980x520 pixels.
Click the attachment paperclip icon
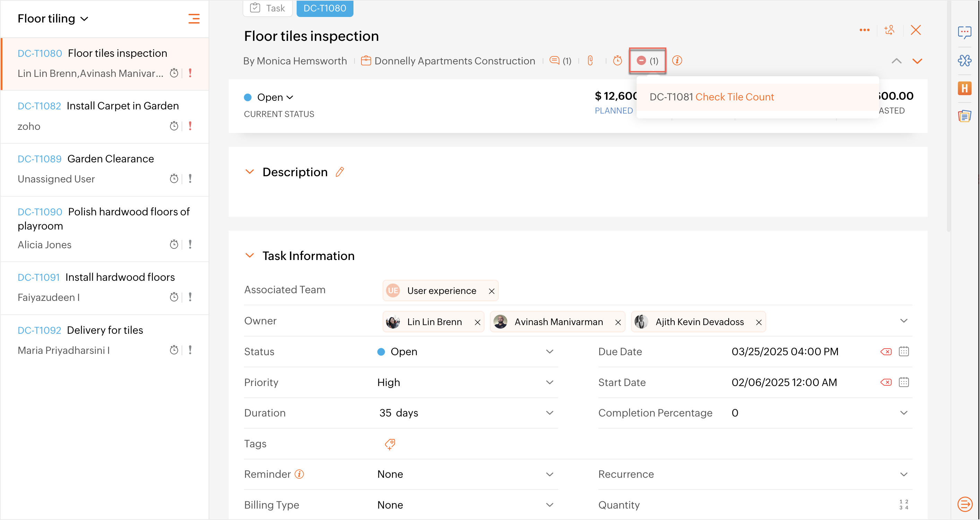point(590,61)
